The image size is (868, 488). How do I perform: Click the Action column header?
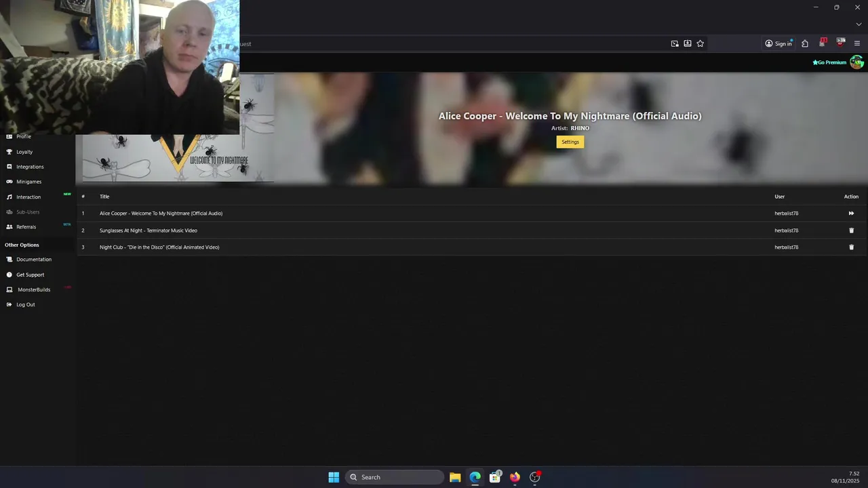pos(851,197)
